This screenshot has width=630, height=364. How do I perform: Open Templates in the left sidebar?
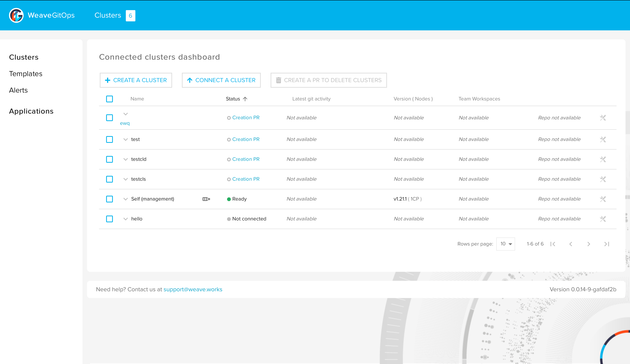coord(25,74)
